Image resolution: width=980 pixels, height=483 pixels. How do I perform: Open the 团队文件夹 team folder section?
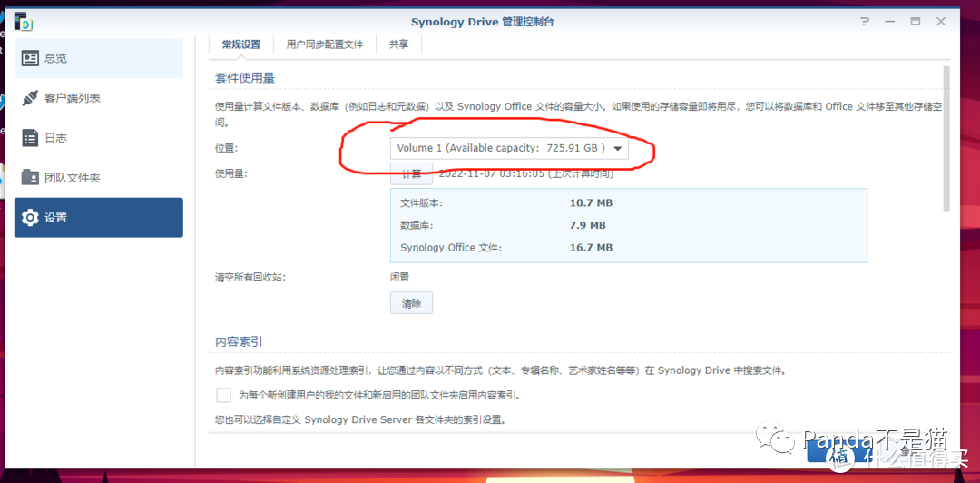tap(99, 178)
